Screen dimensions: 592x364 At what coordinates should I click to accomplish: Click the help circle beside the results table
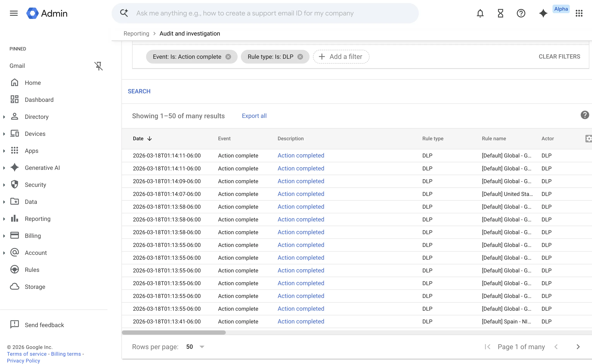(x=585, y=115)
